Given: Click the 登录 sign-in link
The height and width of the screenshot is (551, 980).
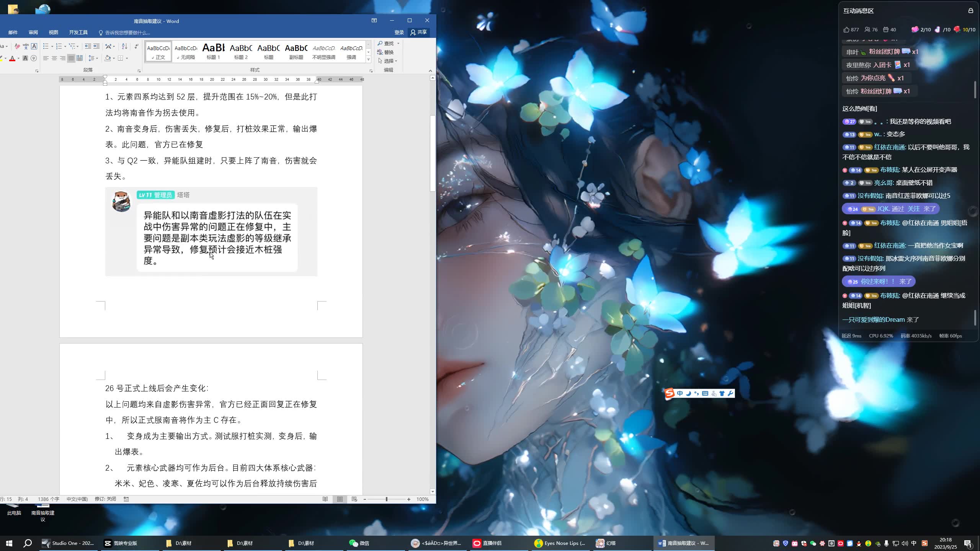Looking at the screenshot, I should coord(399,33).
